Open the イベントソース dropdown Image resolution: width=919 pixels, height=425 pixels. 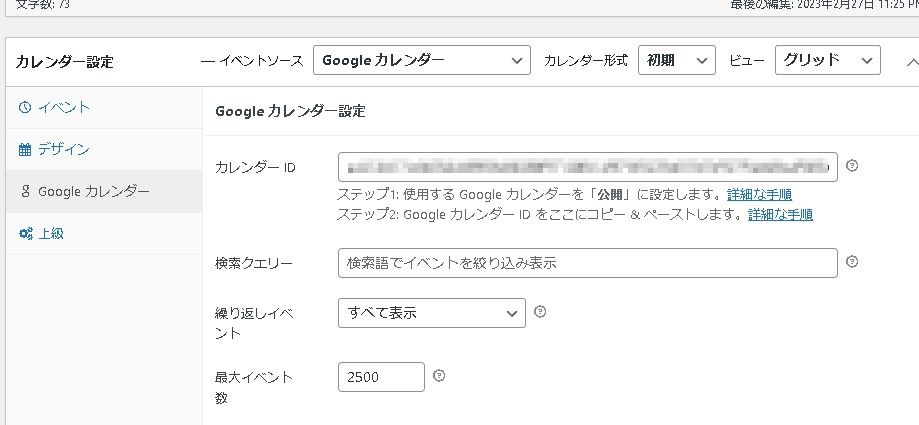421,60
